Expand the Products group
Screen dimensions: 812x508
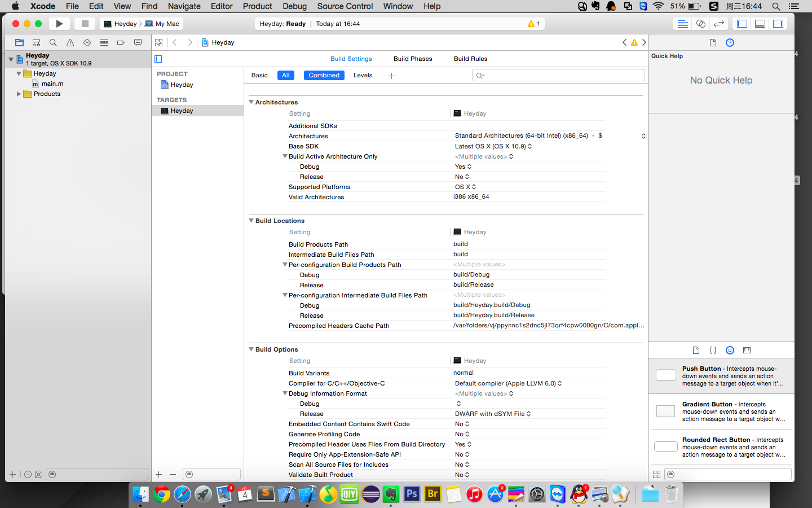19,94
